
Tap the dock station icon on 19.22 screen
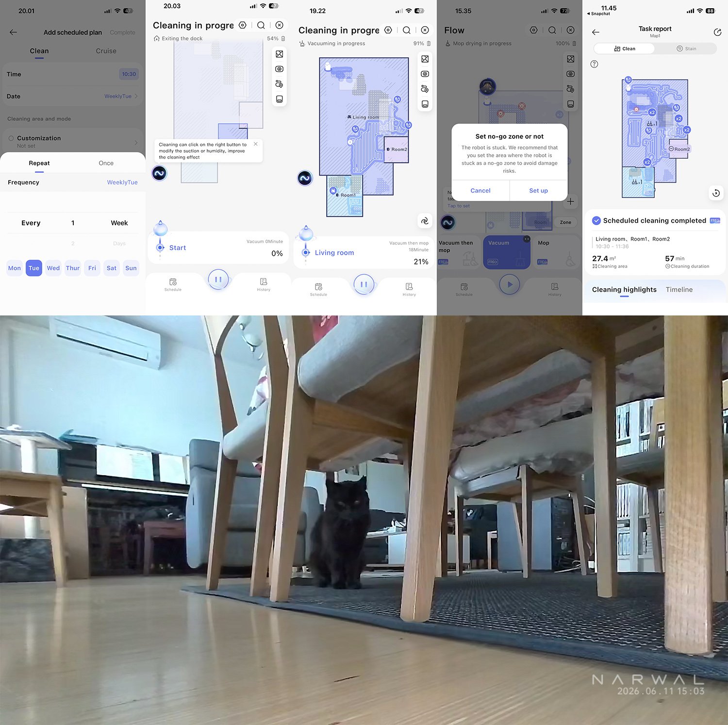pos(425,104)
